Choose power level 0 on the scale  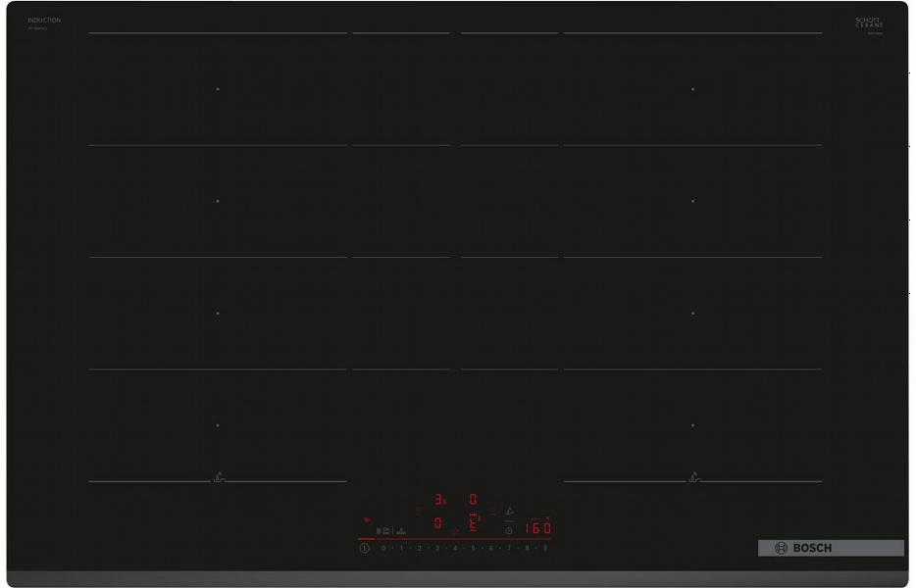coord(382,549)
